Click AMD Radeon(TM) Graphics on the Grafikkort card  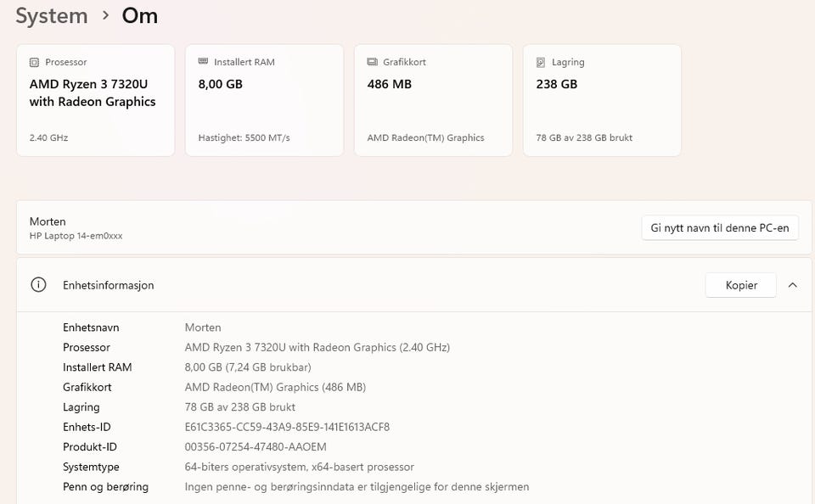[x=425, y=137]
